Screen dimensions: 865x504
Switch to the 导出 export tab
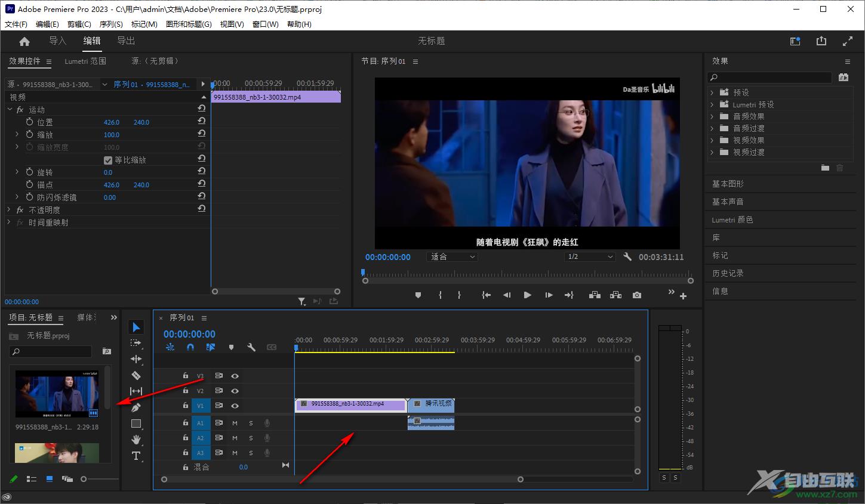click(126, 41)
